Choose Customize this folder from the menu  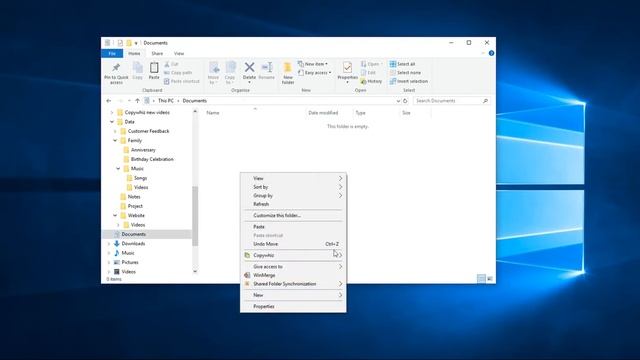tap(293, 216)
